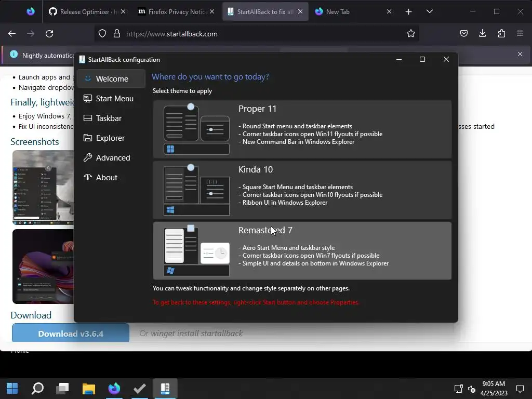Click the Firefox forward arrow
This screenshot has height=399, width=532.
[31, 34]
